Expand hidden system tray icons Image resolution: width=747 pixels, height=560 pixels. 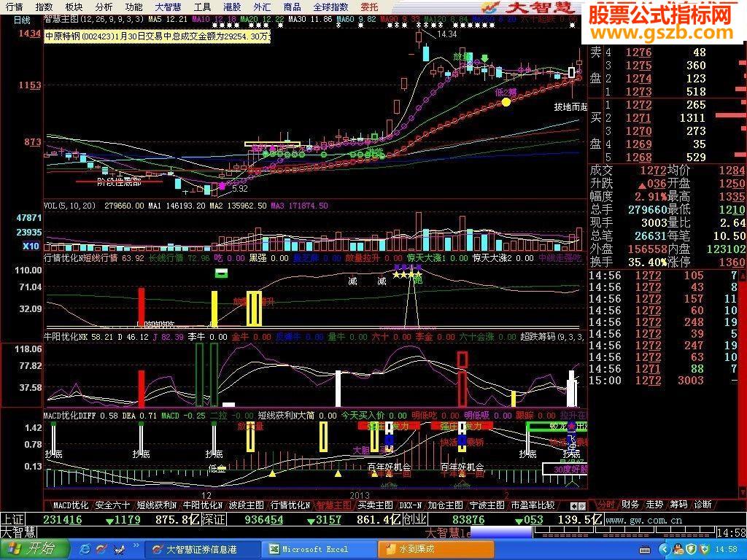(x=664, y=550)
